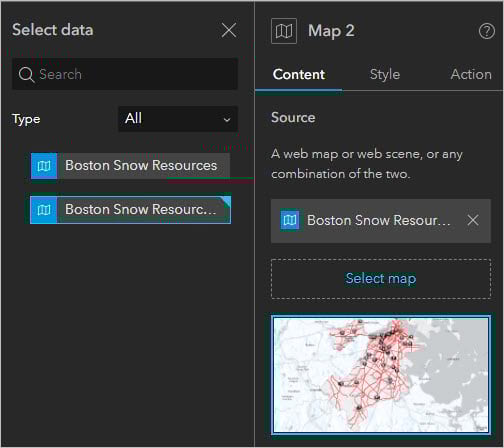Click the Map 2 widget icon
The image size is (504, 448).
coord(284,31)
